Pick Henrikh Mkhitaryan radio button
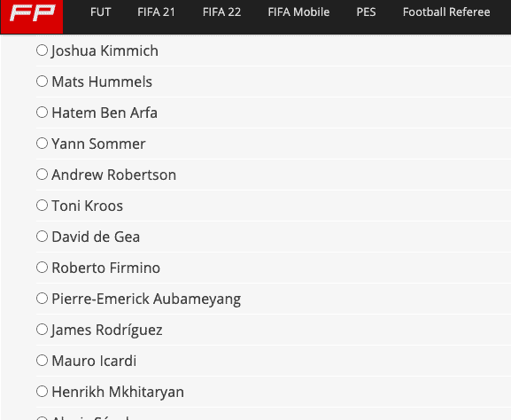511x420 pixels. pyautogui.click(x=42, y=392)
